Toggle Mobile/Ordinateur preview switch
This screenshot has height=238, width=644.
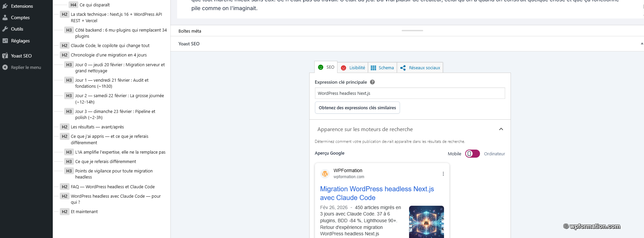click(x=472, y=154)
